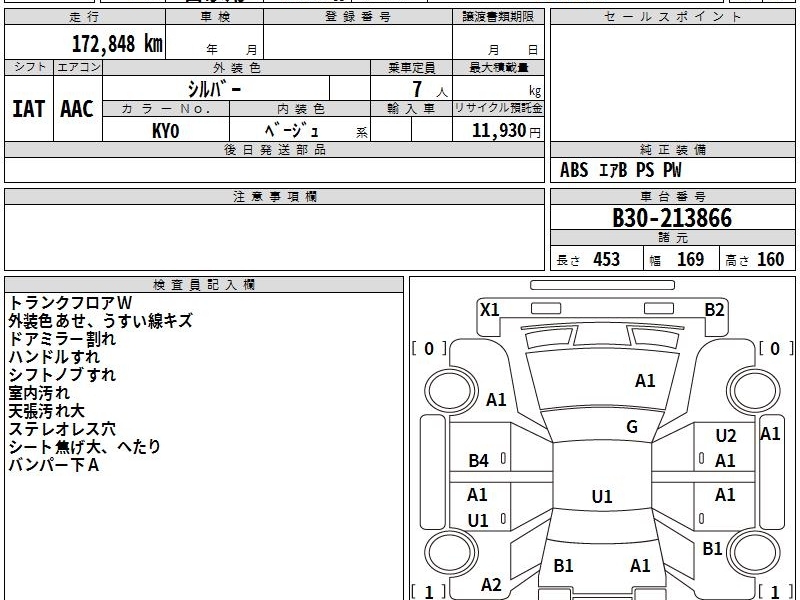Click the エアコン header cell
Viewport: 800px width, 600px height.
click(78, 67)
